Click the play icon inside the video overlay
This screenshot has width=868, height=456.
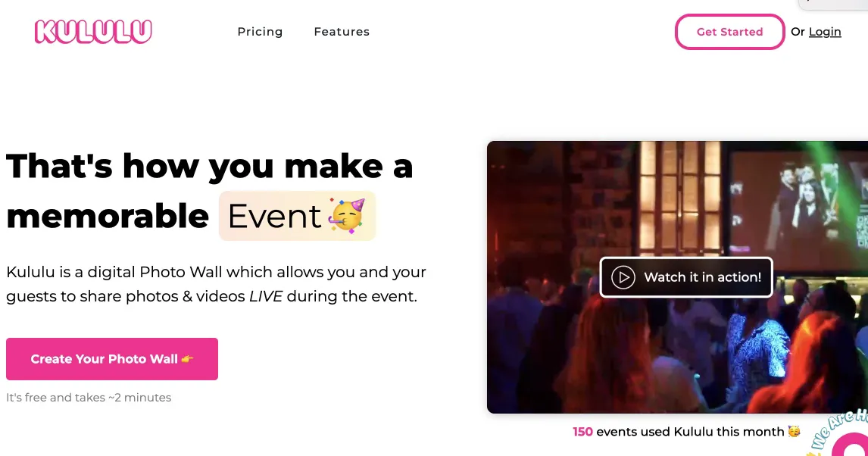pos(624,277)
